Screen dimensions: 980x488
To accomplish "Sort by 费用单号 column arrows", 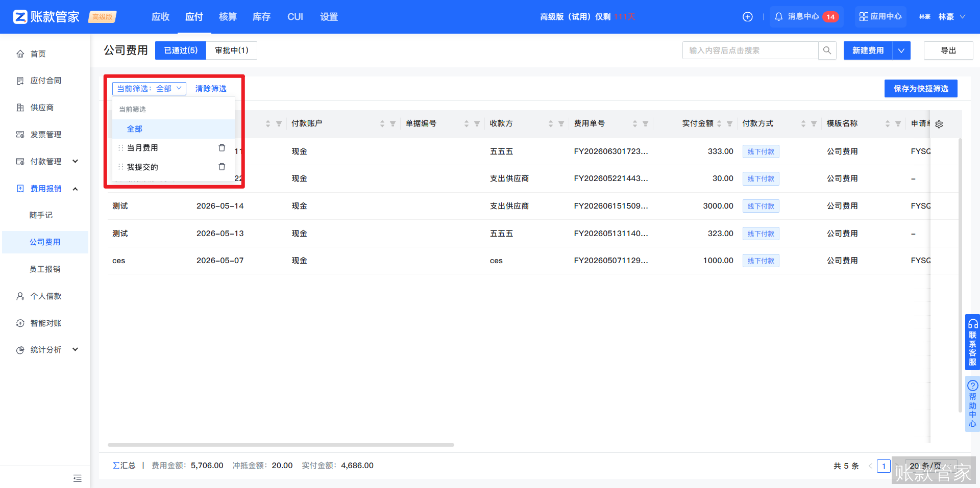I will pos(635,124).
